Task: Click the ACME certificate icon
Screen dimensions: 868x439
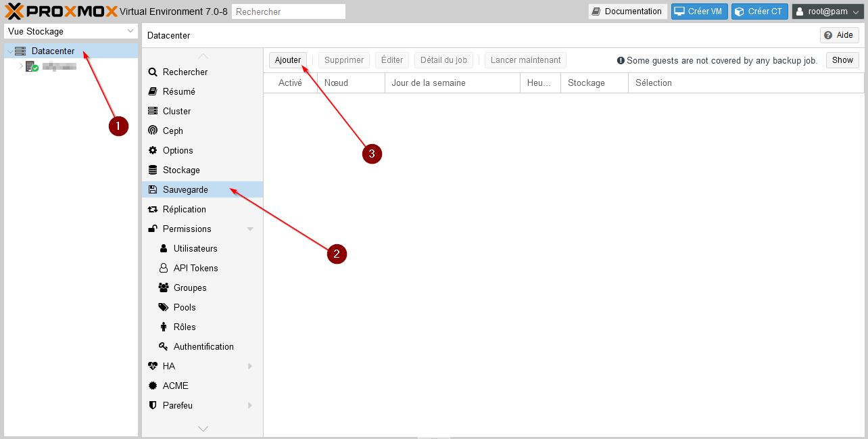Action: click(153, 386)
